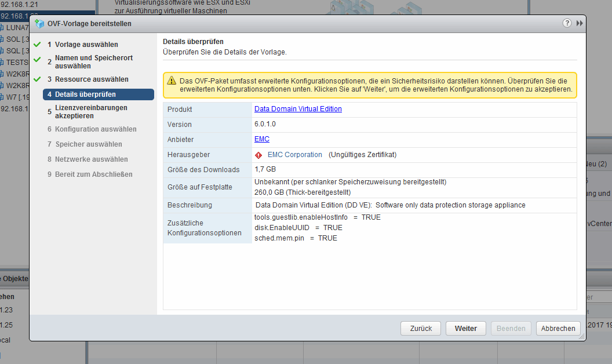Click green checkmark beside Namen und Speicherort
Screen dimensions: 612x364
[x=37, y=60]
